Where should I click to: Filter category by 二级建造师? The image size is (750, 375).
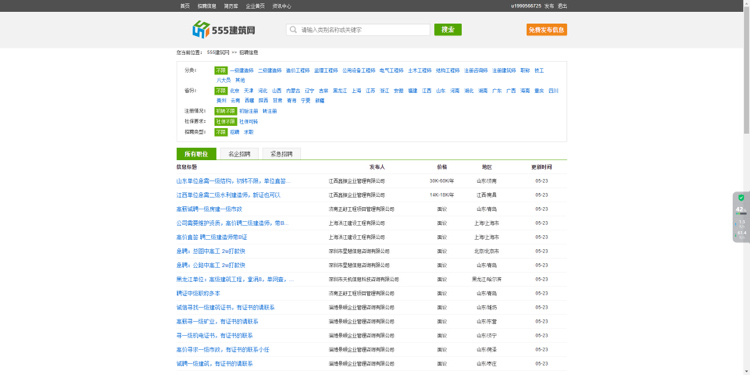pyautogui.click(x=270, y=70)
